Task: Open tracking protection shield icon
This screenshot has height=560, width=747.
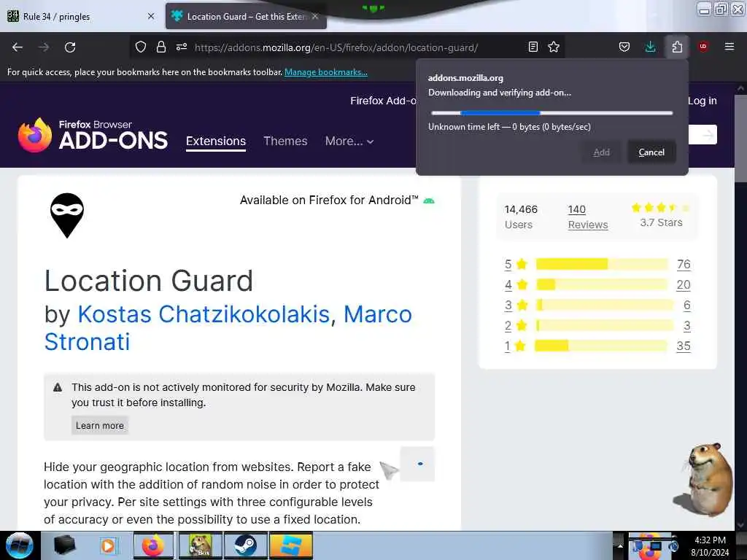Action: 141,47
